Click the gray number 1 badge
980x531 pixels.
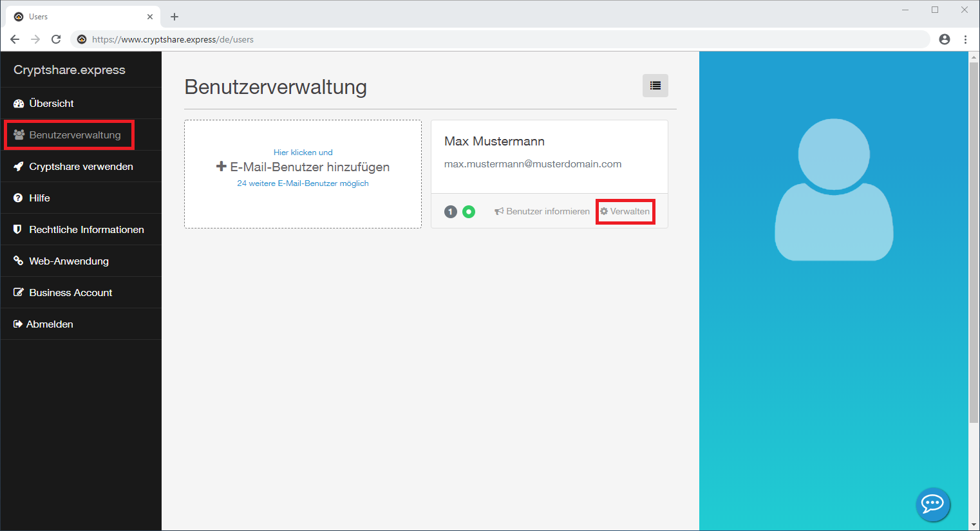(451, 212)
